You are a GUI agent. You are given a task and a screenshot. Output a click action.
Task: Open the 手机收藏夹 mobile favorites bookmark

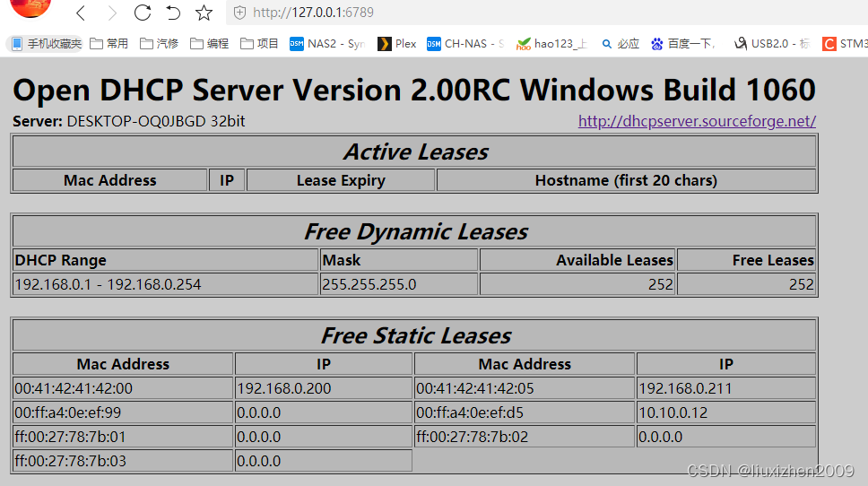(46, 44)
